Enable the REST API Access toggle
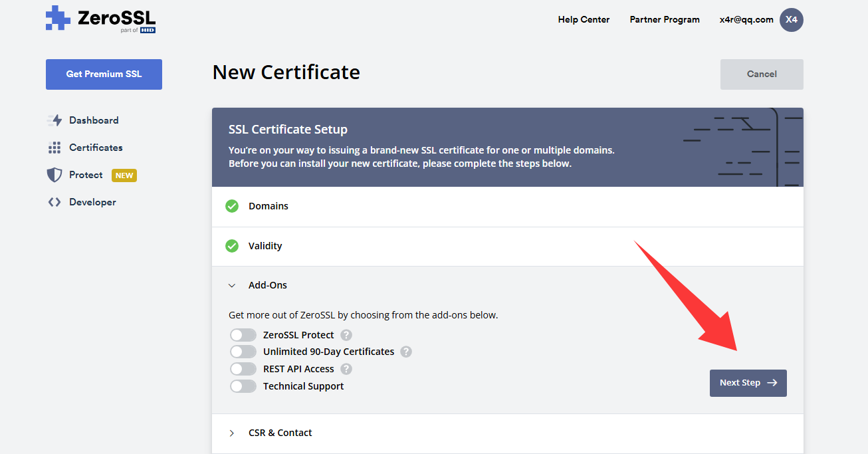 243,369
